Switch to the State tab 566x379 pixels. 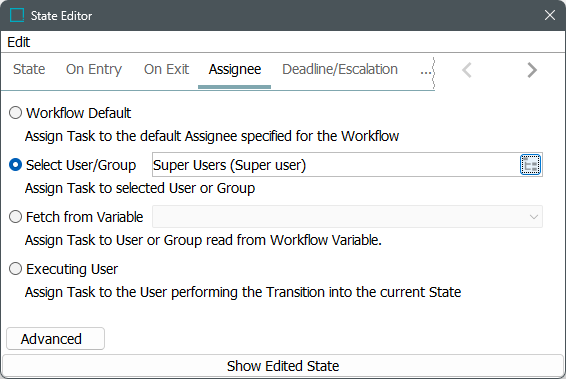click(29, 69)
